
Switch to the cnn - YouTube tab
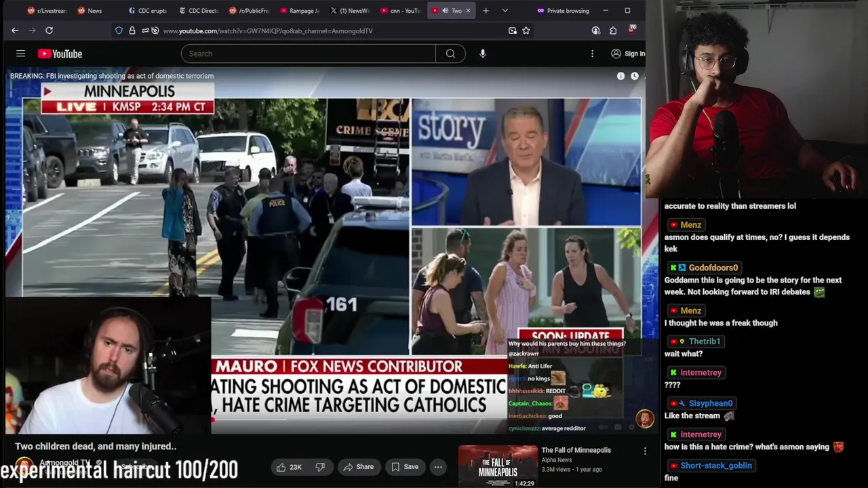pyautogui.click(x=401, y=11)
